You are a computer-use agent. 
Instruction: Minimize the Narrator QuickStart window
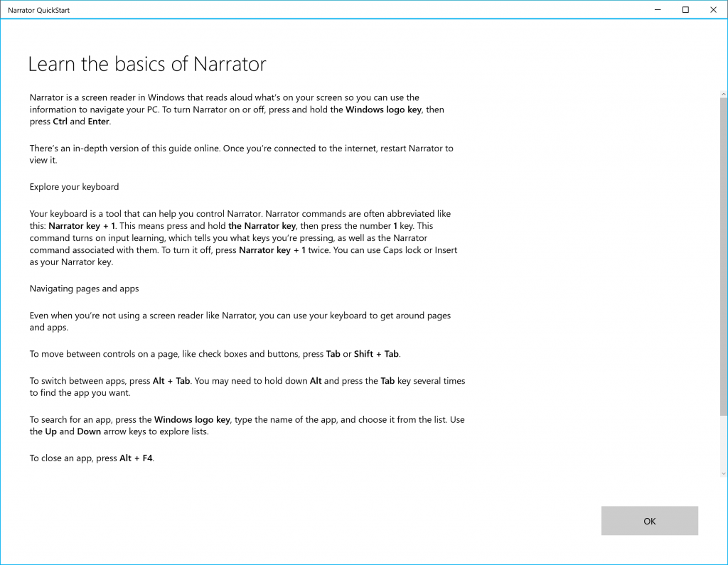pyautogui.click(x=653, y=10)
